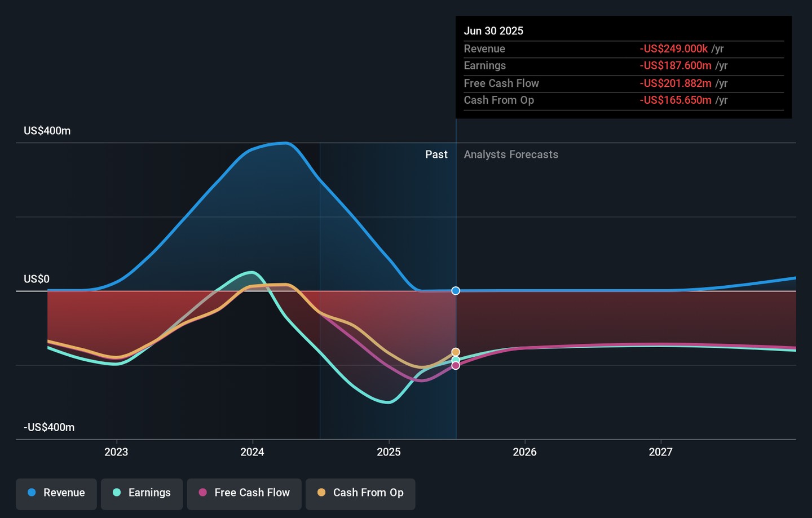Click the 2026 x-axis label
This screenshot has width=812, height=518.
pos(524,452)
